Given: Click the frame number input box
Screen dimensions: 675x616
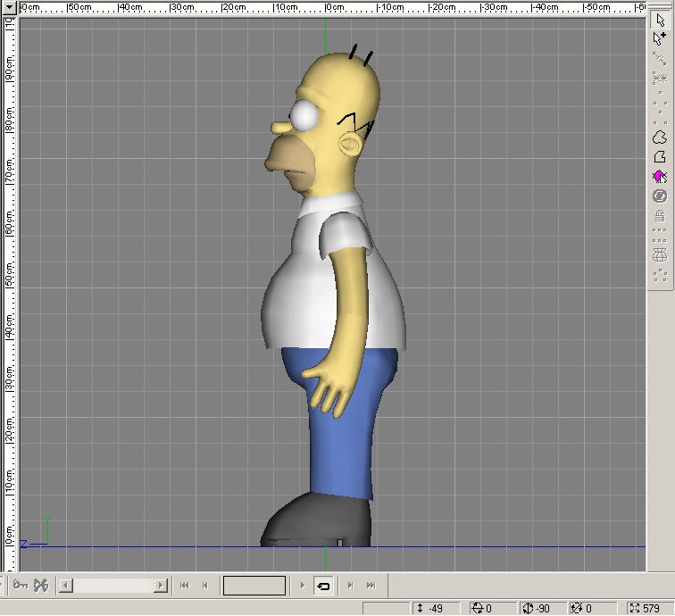Looking at the screenshot, I should tap(254, 586).
